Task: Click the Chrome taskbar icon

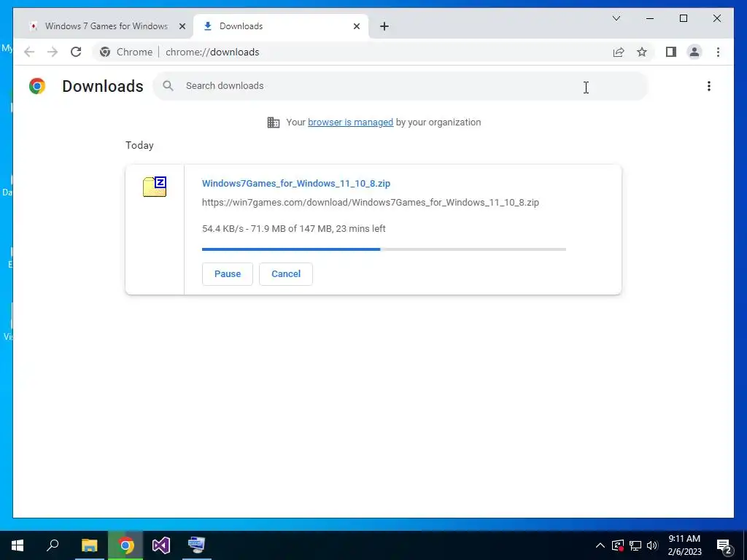Action: click(125, 545)
